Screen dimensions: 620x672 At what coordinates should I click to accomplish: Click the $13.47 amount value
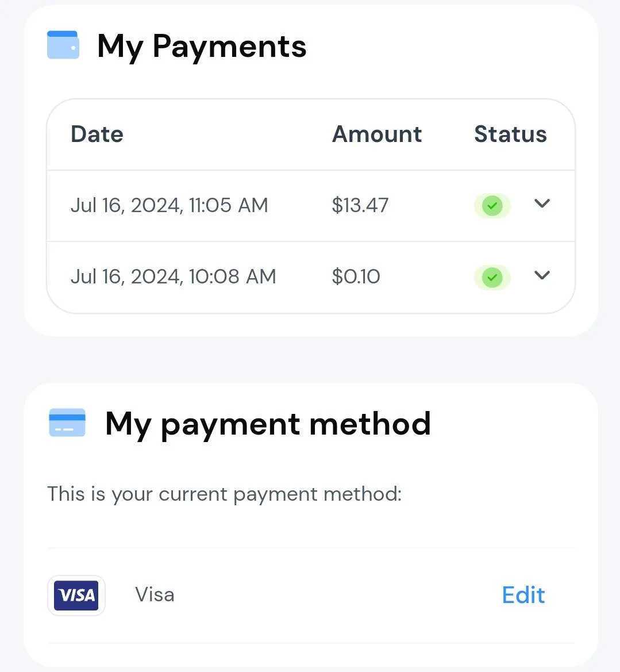[360, 205]
